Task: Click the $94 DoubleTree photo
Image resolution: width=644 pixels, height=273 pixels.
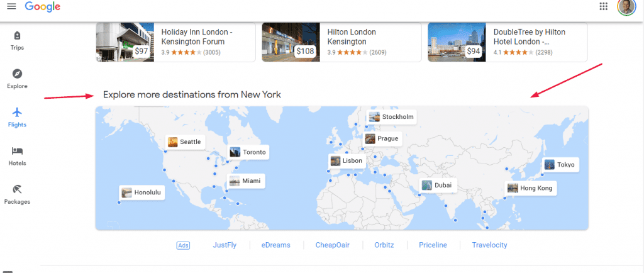Action: (457, 42)
